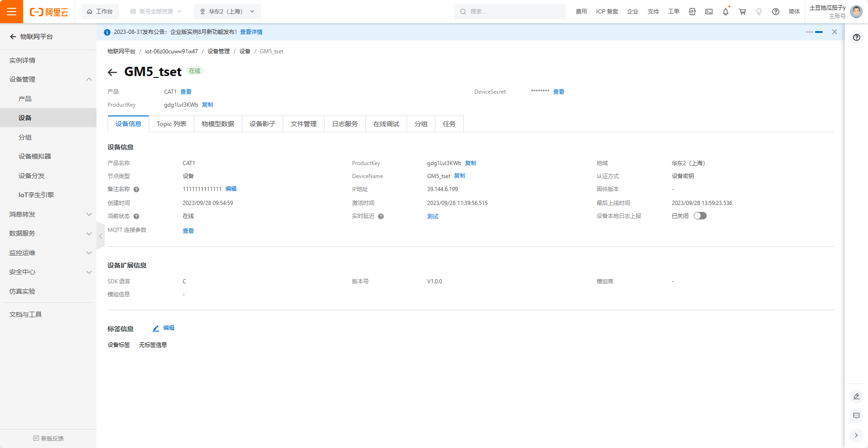Click the info icon beside 实时延迟

point(381,216)
